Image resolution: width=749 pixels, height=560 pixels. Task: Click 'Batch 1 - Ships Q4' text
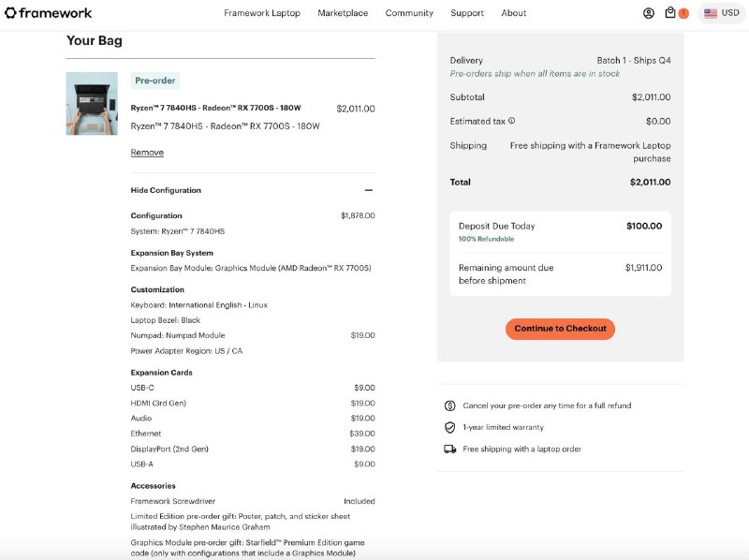[x=634, y=61]
